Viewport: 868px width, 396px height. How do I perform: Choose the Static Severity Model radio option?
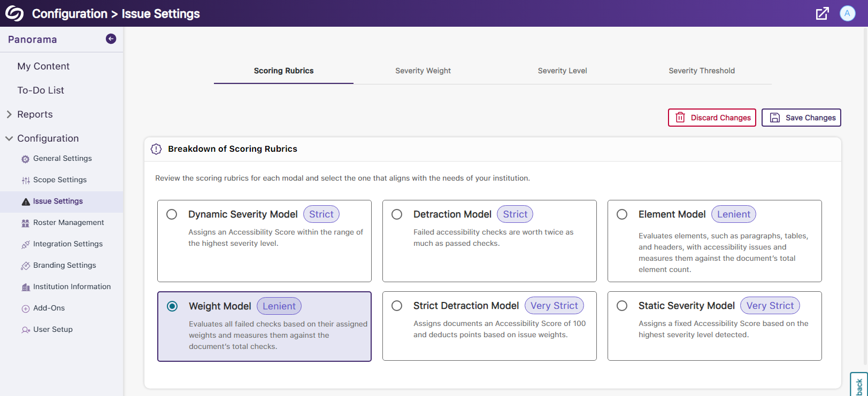click(x=622, y=306)
